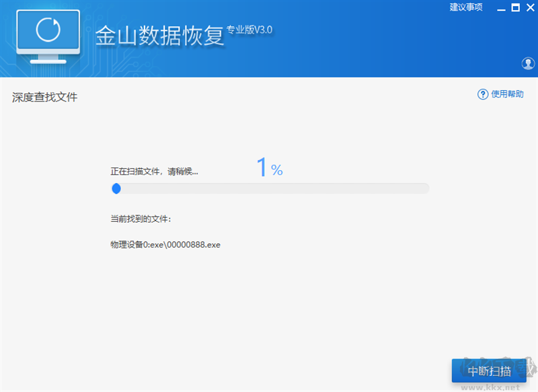Click the 正在扫描文件 status message
This screenshot has height=392, width=538.
tap(155, 171)
